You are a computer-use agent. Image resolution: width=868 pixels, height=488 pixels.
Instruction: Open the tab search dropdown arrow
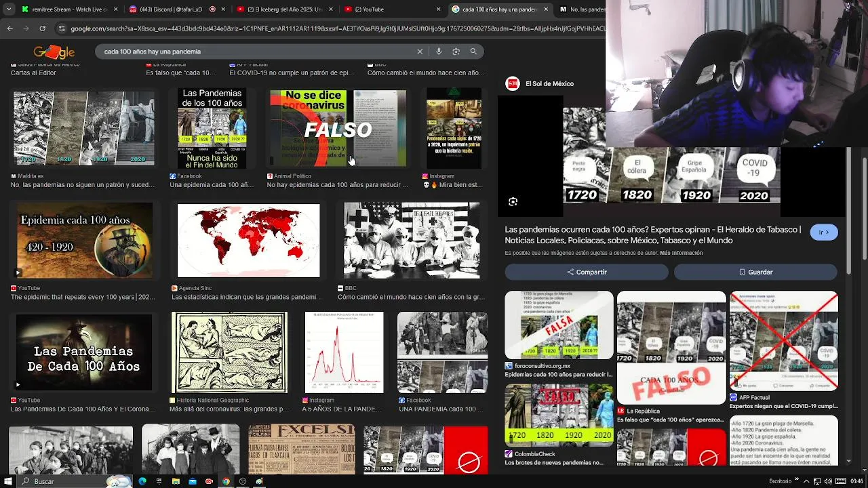pos(8,9)
